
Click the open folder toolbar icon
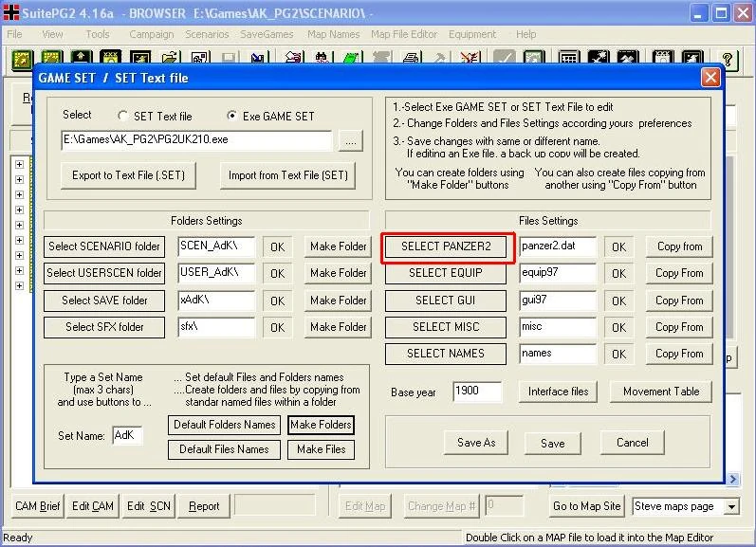tap(170, 60)
